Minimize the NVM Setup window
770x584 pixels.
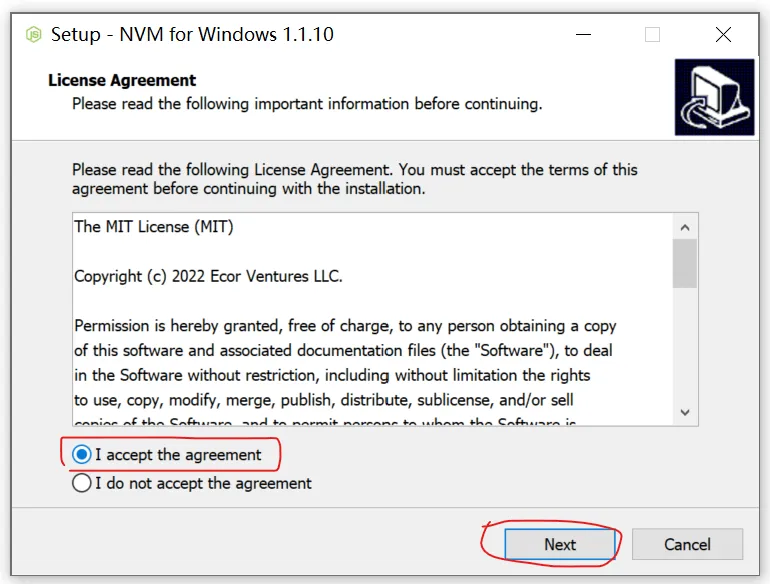[584, 35]
